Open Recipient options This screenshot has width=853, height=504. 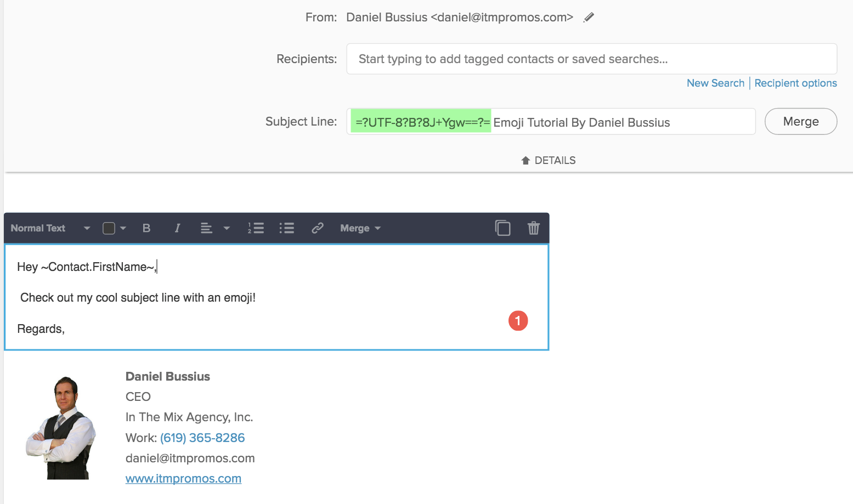tap(795, 83)
